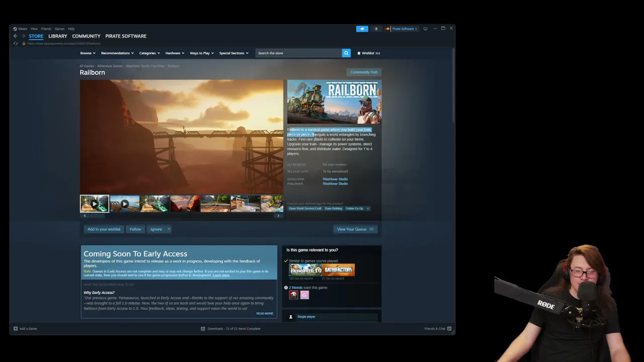
Task: Open the Community Hub
Action: coord(364,72)
